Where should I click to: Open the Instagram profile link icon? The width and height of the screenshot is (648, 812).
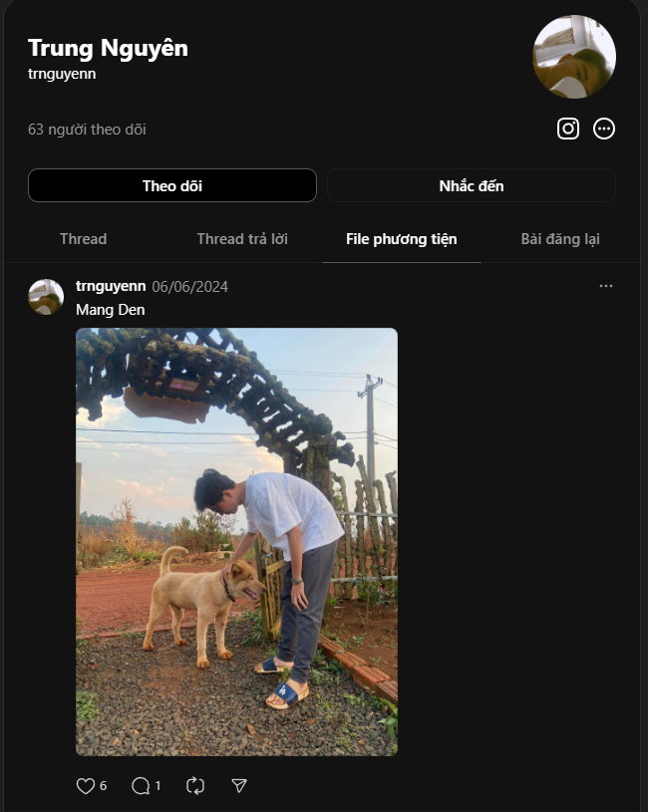pos(568,129)
